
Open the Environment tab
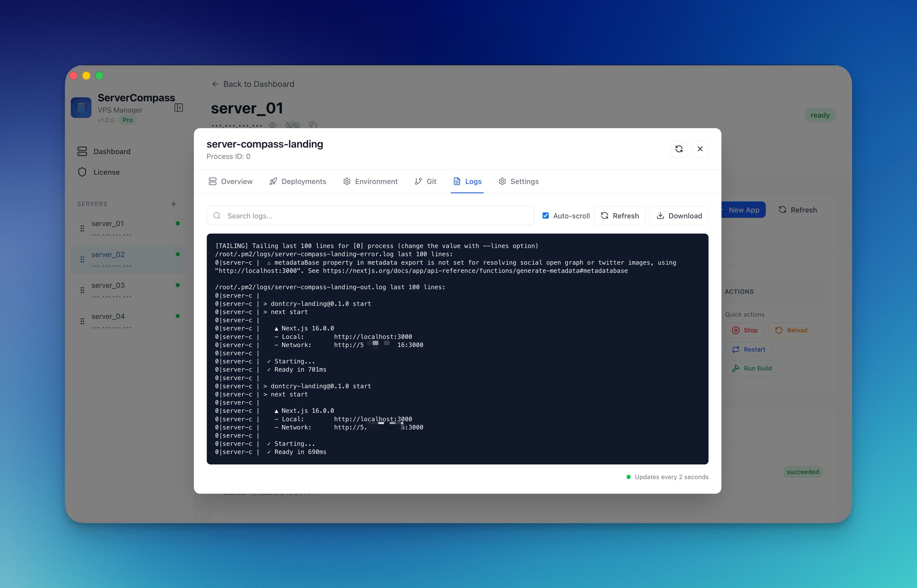(376, 181)
